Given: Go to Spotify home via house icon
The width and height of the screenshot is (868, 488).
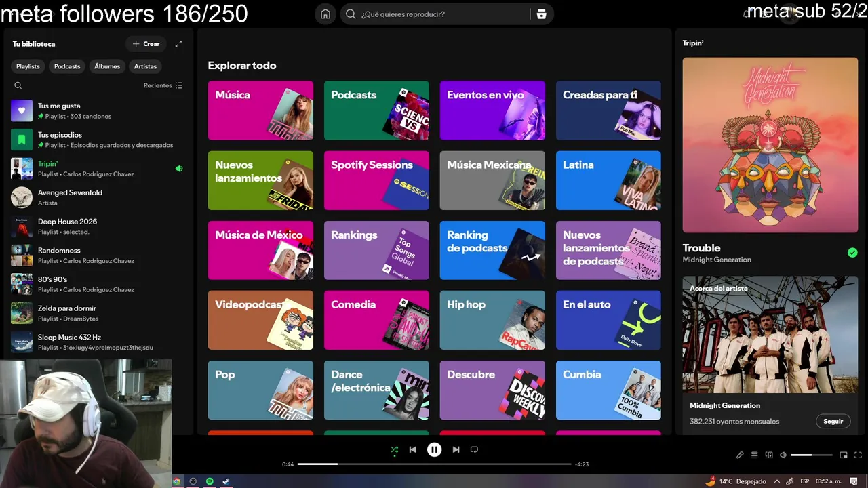Looking at the screenshot, I should tap(325, 14).
